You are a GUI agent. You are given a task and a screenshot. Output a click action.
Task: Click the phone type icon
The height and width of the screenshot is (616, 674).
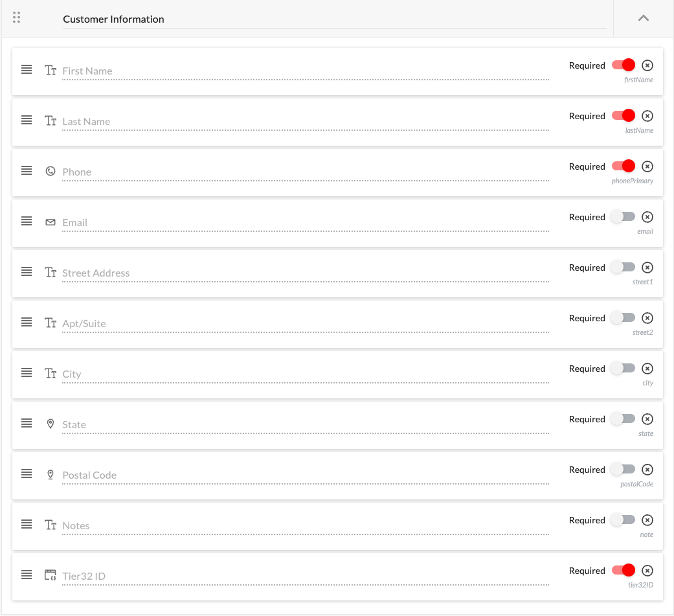pos(51,171)
